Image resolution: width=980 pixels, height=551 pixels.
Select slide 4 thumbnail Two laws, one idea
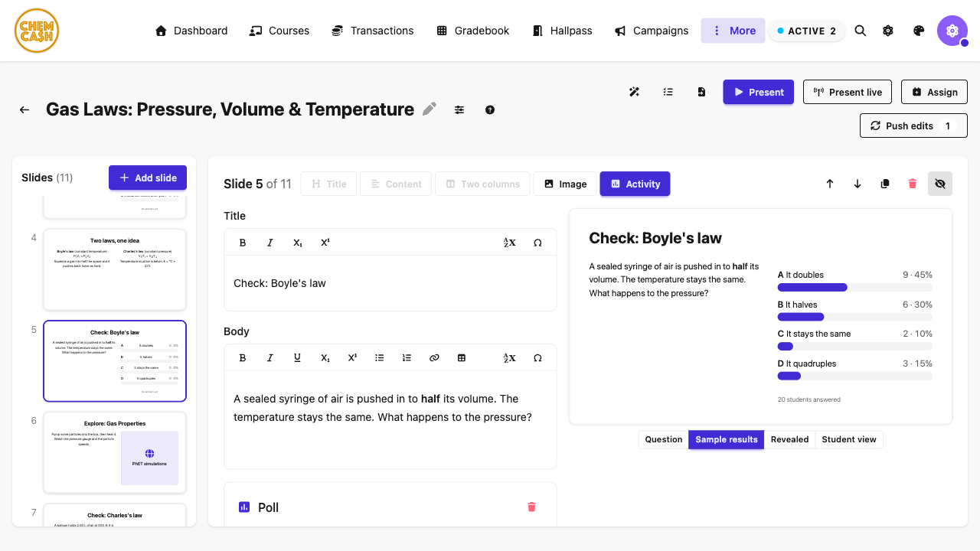coord(115,269)
